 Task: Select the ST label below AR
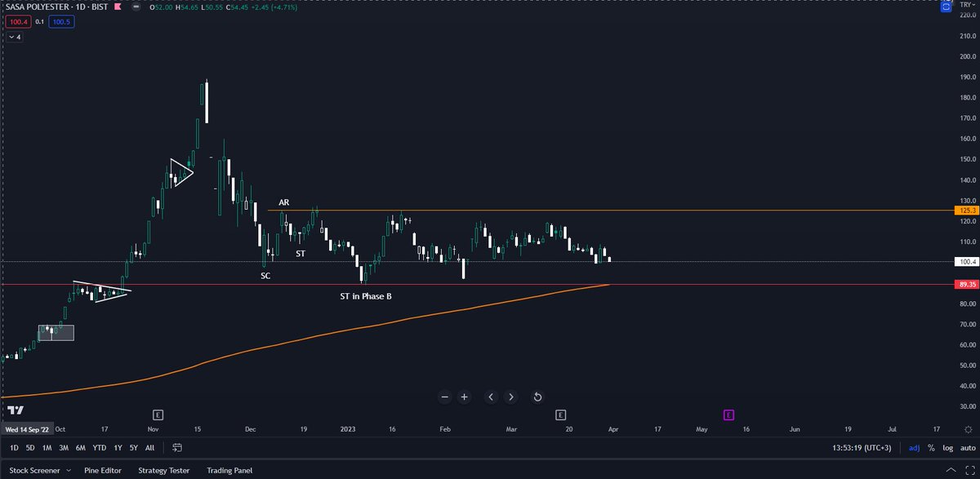pyautogui.click(x=301, y=255)
